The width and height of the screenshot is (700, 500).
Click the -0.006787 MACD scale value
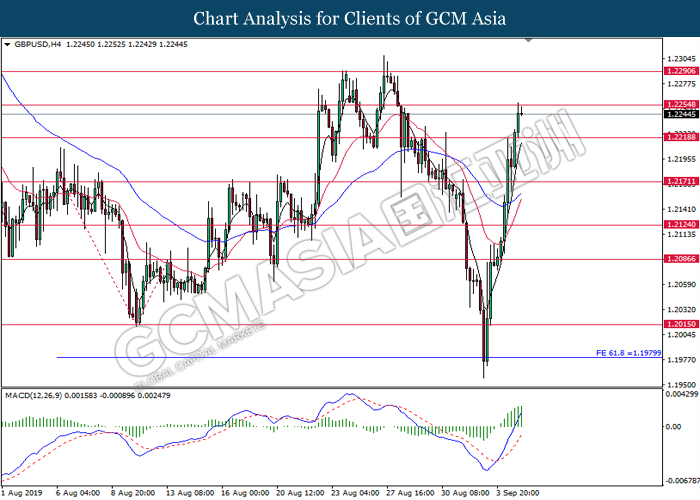(682, 481)
